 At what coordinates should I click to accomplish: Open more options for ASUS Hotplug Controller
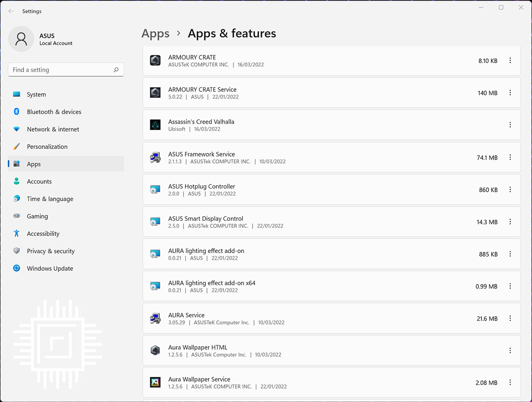pyautogui.click(x=510, y=190)
